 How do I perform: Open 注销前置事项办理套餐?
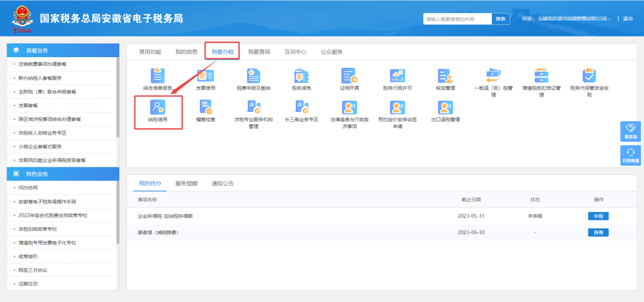[42, 64]
